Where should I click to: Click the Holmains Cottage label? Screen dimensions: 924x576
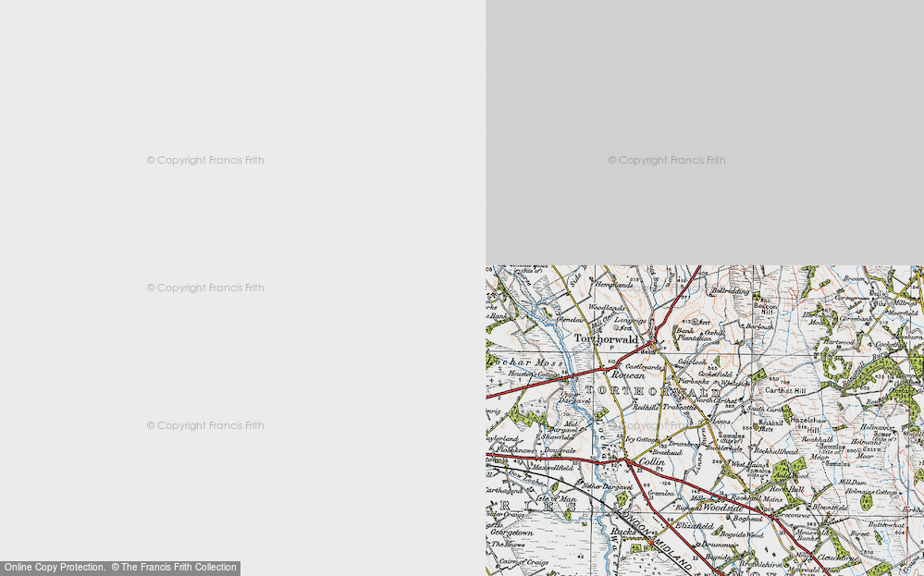[871, 492]
